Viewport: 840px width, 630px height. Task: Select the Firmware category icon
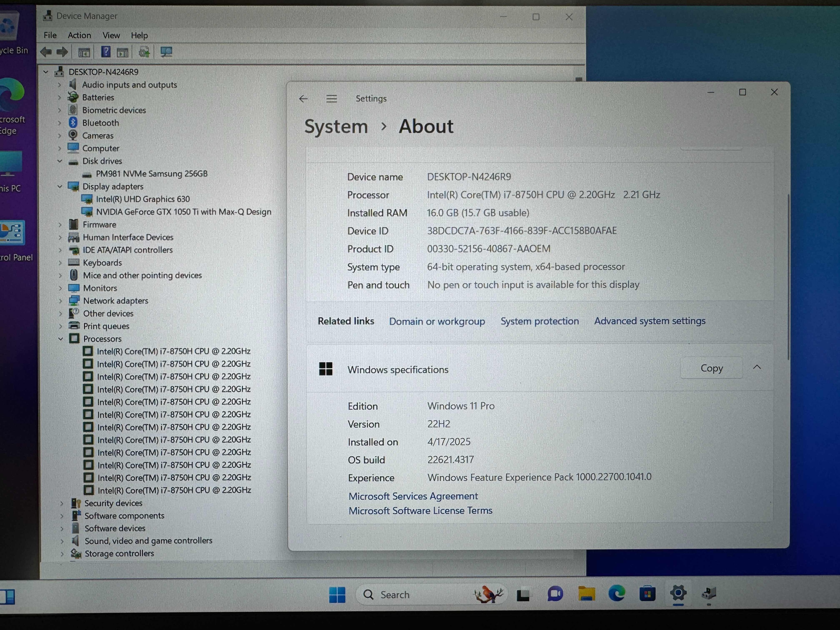pyautogui.click(x=73, y=224)
